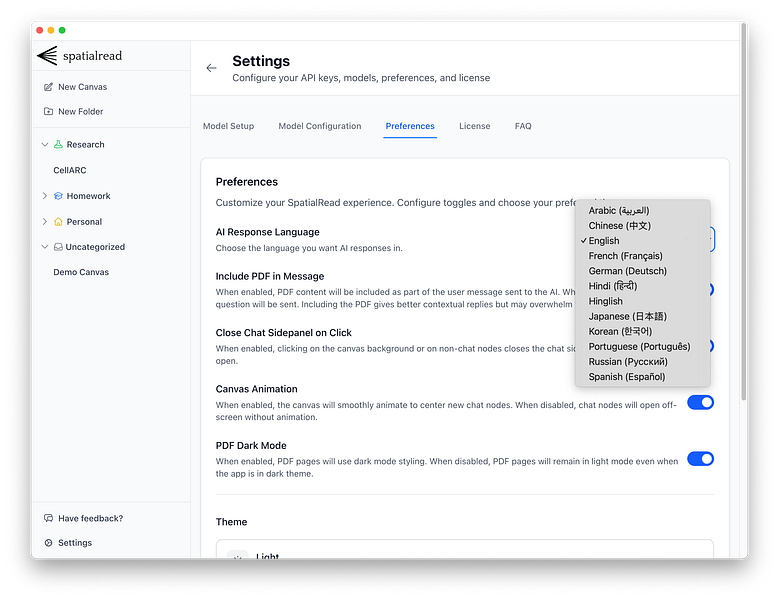Expand the Homework folder chevron
The image size is (779, 600).
tap(45, 196)
